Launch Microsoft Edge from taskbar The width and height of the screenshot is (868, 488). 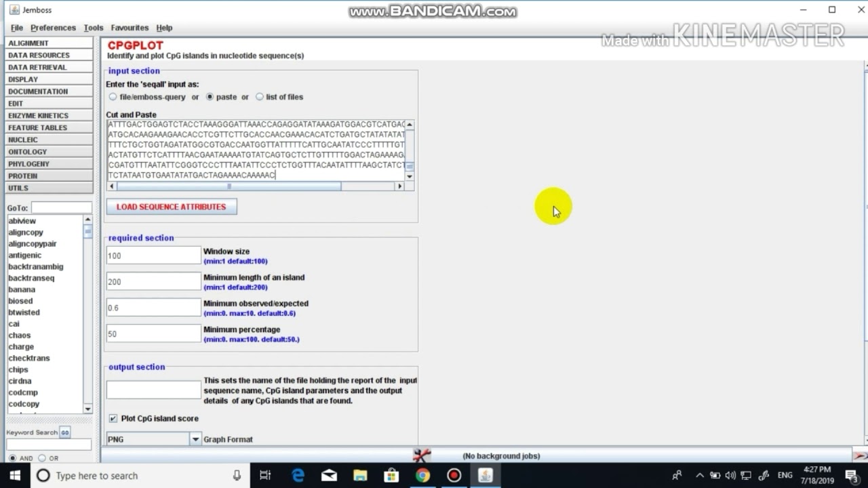298,476
